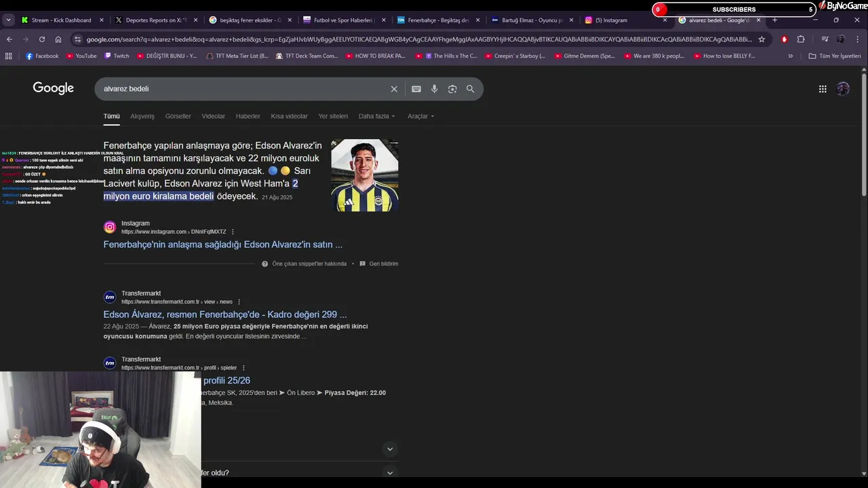
Task: Show more bookmarks overflow chevron
Action: pyautogui.click(x=790, y=56)
